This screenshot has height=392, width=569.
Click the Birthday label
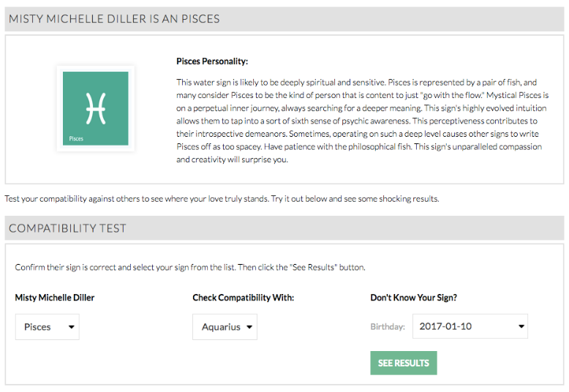click(x=388, y=327)
